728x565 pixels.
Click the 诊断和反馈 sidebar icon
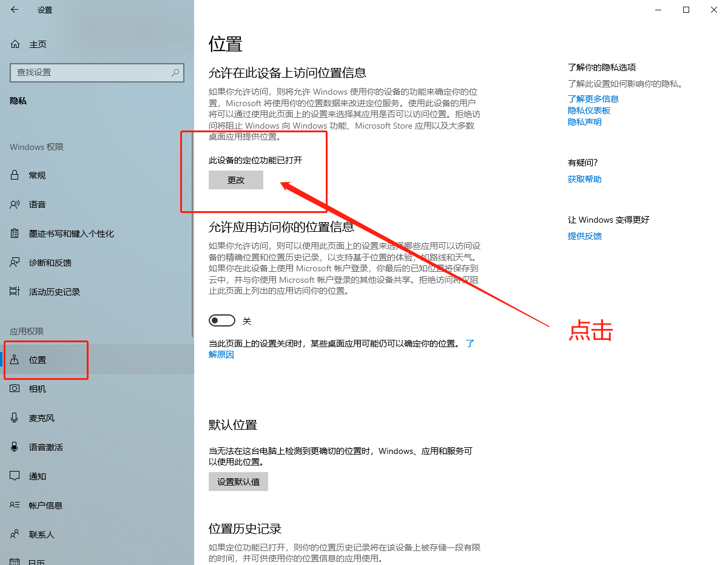[x=15, y=262]
